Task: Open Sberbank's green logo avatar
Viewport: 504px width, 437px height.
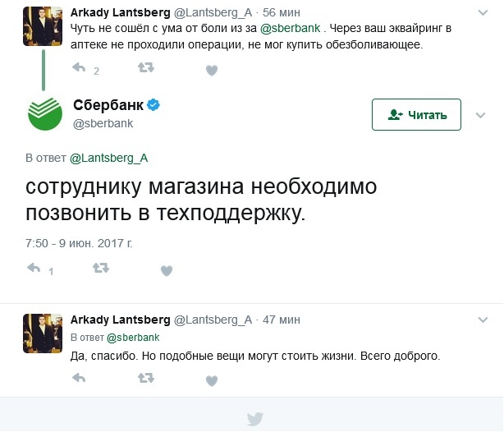Action: (x=47, y=113)
